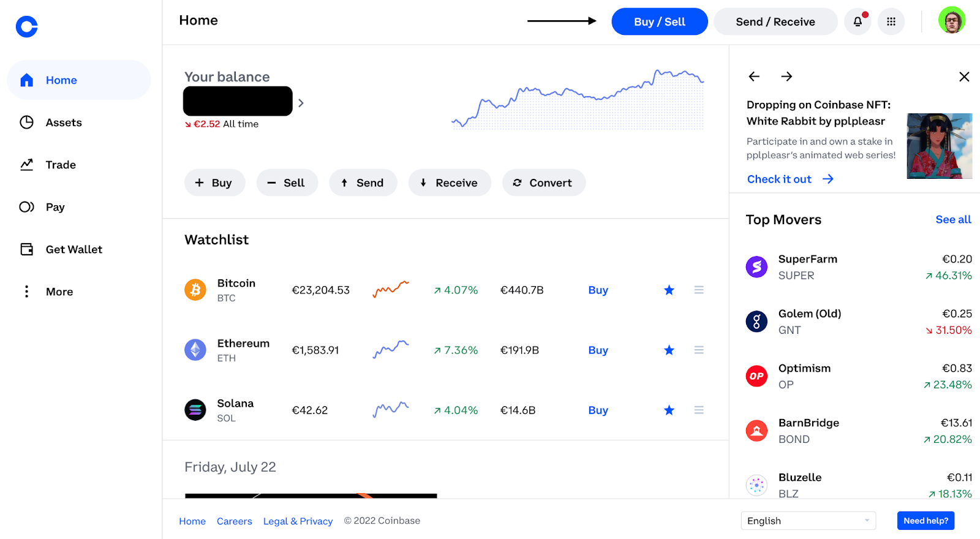Click the Legal & Privacy footer link

coord(298,521)
